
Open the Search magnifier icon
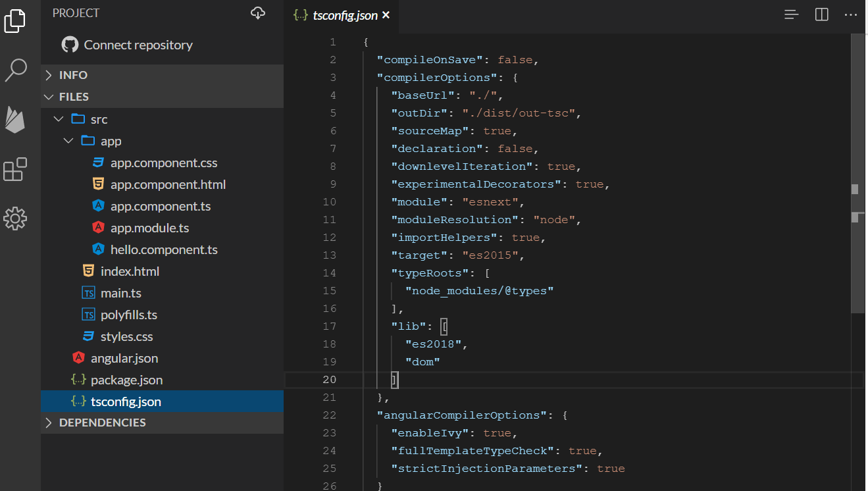(15, 69)
